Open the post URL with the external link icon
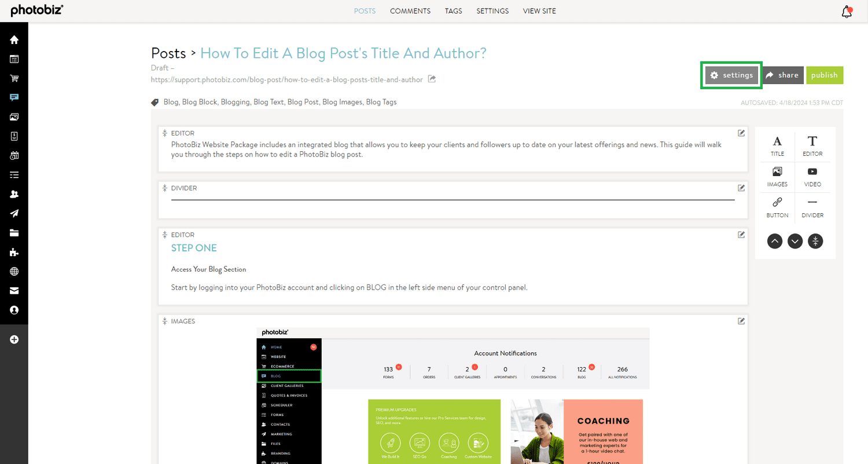 pos(431,79)
